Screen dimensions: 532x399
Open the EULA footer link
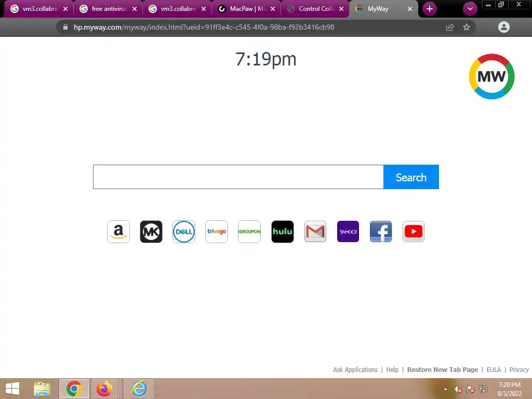click(494, 370)
